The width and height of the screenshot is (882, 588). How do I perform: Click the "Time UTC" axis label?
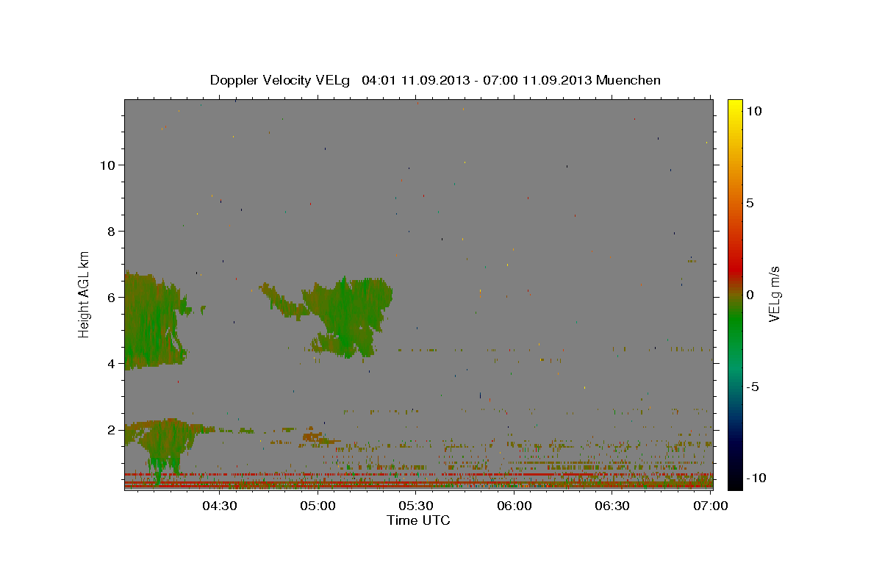click(418, 520)
